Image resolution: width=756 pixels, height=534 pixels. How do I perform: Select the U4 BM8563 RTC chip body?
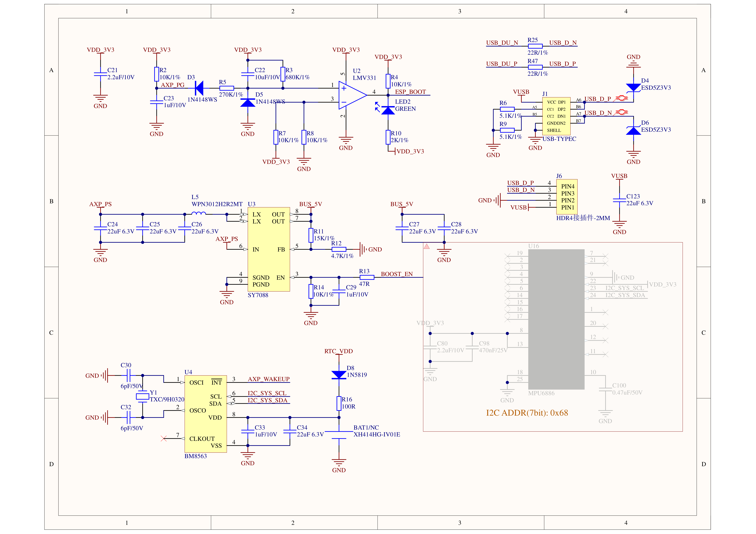click(205, 414)
